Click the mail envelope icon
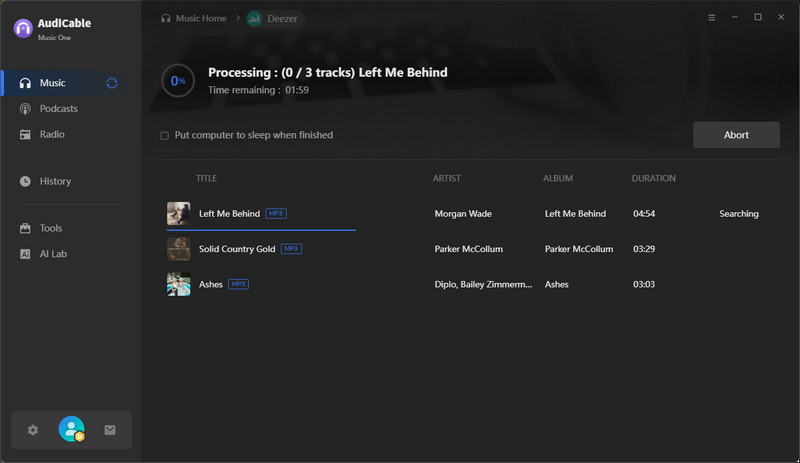This screenshot has height=463, width=800. [110, 430]
